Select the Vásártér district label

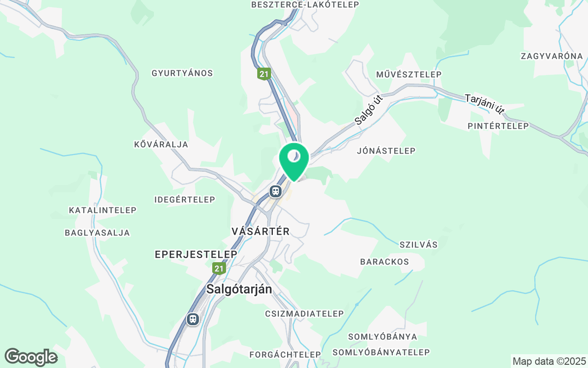[260, 231]
